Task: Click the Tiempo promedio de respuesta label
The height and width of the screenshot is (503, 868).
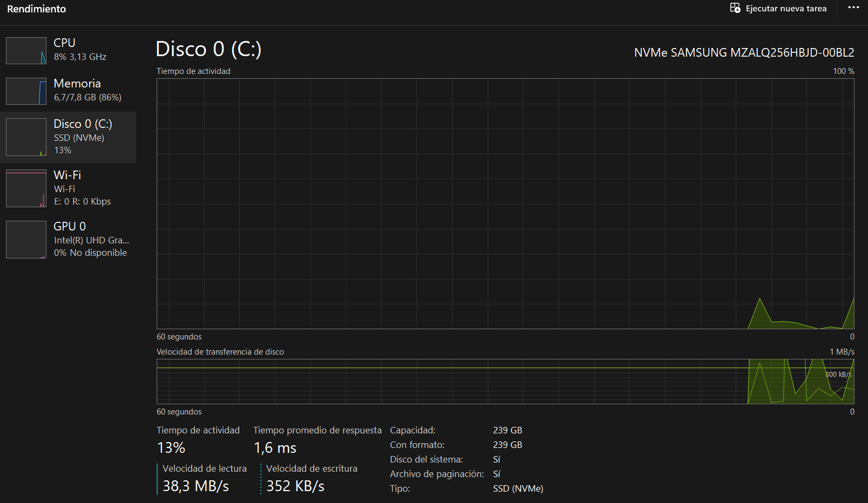Action: 318,430
